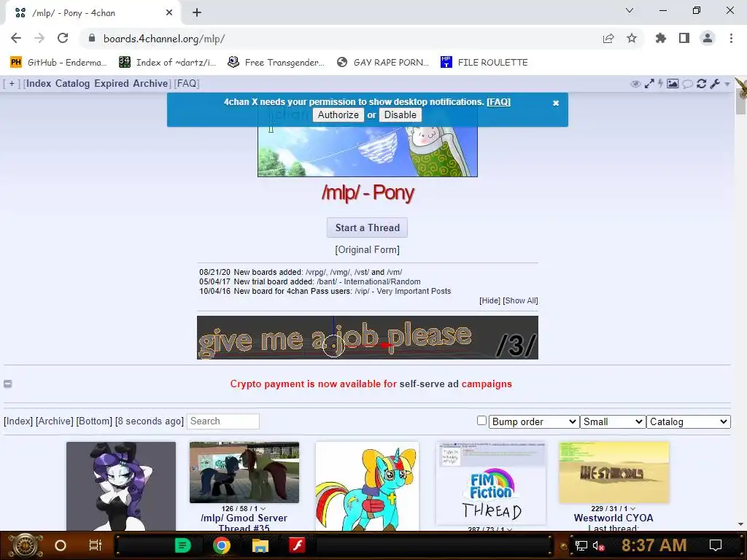Screen dimensions: 747x560
Task: Click [Index] link above catalog
Action: [18, 421]
